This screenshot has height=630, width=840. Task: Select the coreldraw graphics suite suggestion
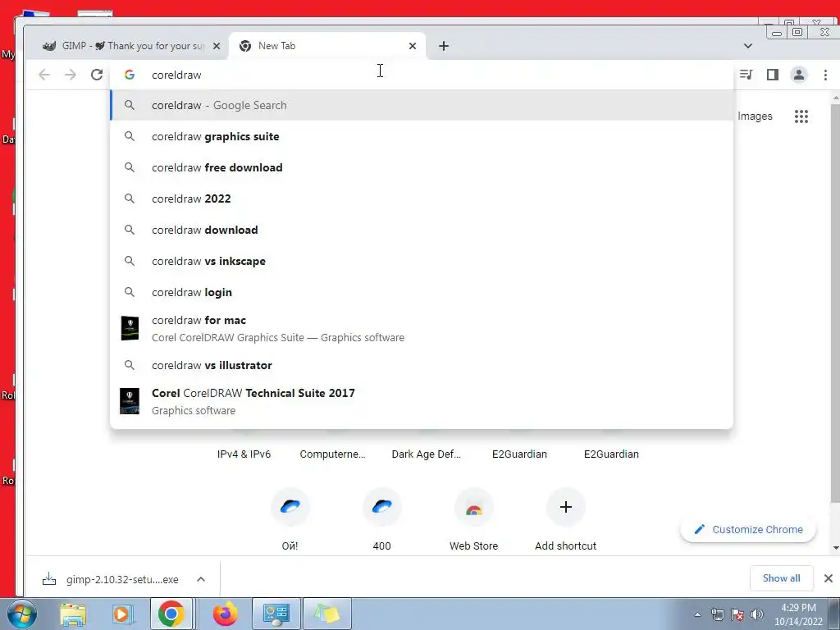click(x=422, y=136)
